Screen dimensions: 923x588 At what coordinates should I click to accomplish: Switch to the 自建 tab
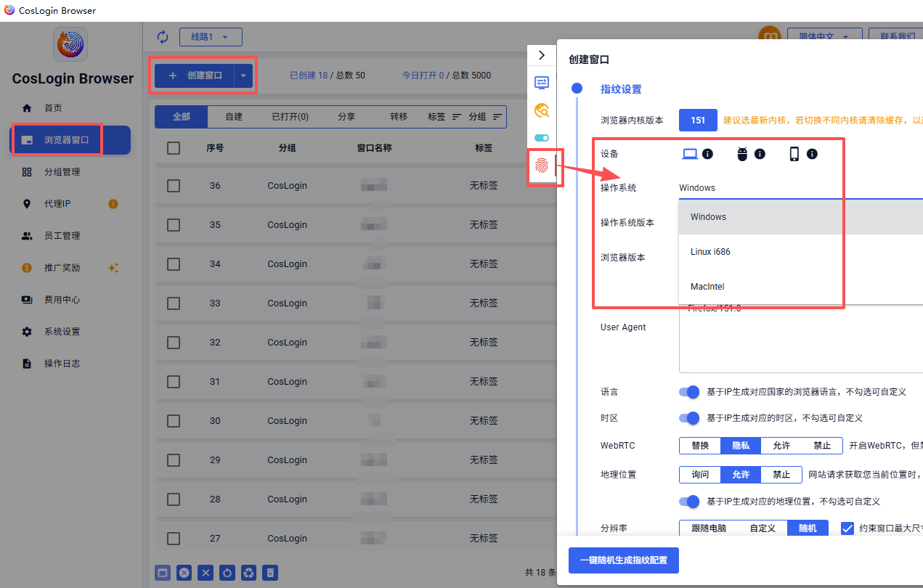[234, 117]
